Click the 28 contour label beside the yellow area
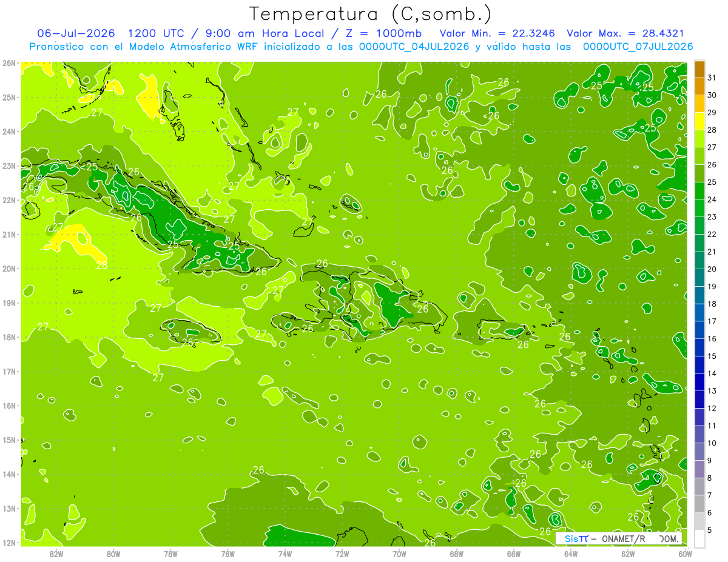 tap(102, 265)
